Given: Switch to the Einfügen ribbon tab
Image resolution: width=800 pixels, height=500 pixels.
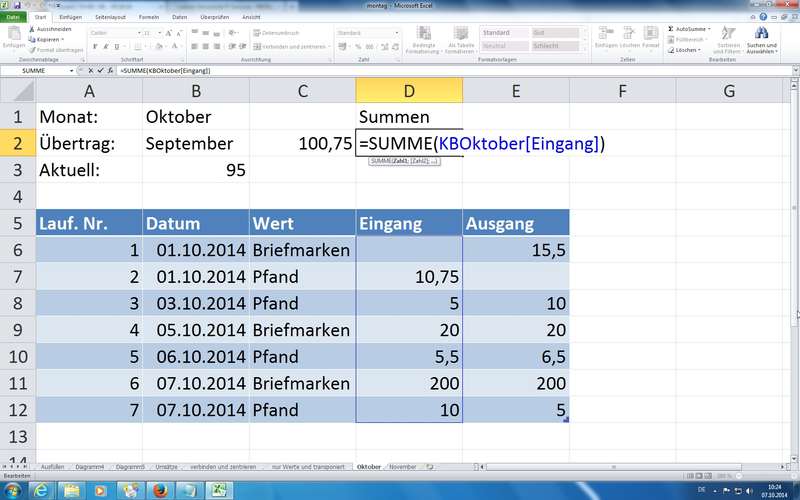Looking at the screenshot, I should click(71, 17).
